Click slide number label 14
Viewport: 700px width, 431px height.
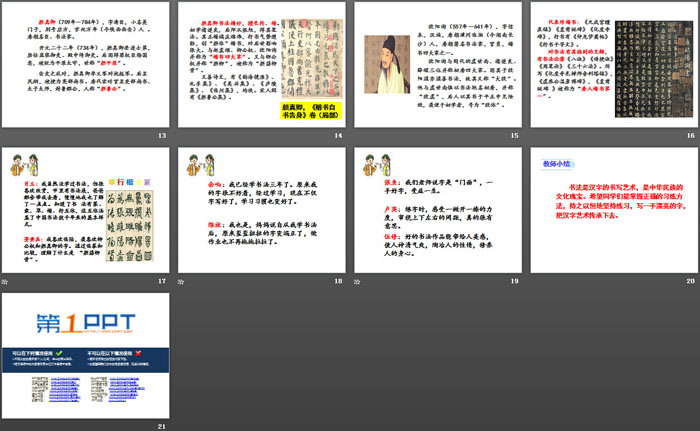[338, 135]
